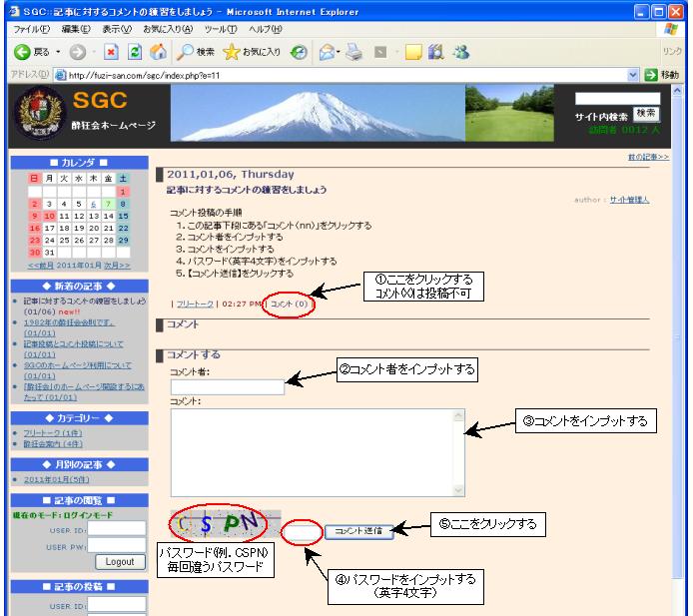The height and width of the screenshot is (616, 693).
Task: Open the Back button history dropdown arrow
Action: click(x=61, y=51)
